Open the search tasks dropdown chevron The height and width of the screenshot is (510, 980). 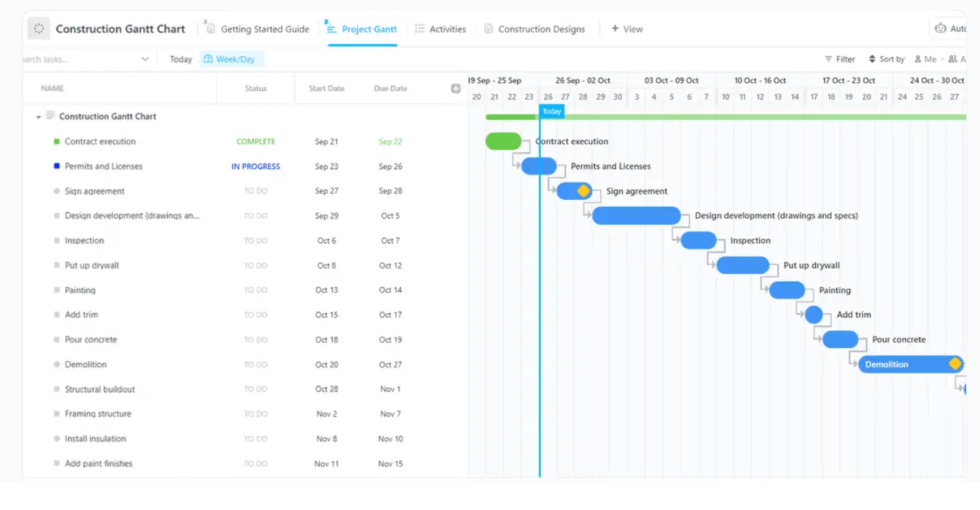[145, 59]
